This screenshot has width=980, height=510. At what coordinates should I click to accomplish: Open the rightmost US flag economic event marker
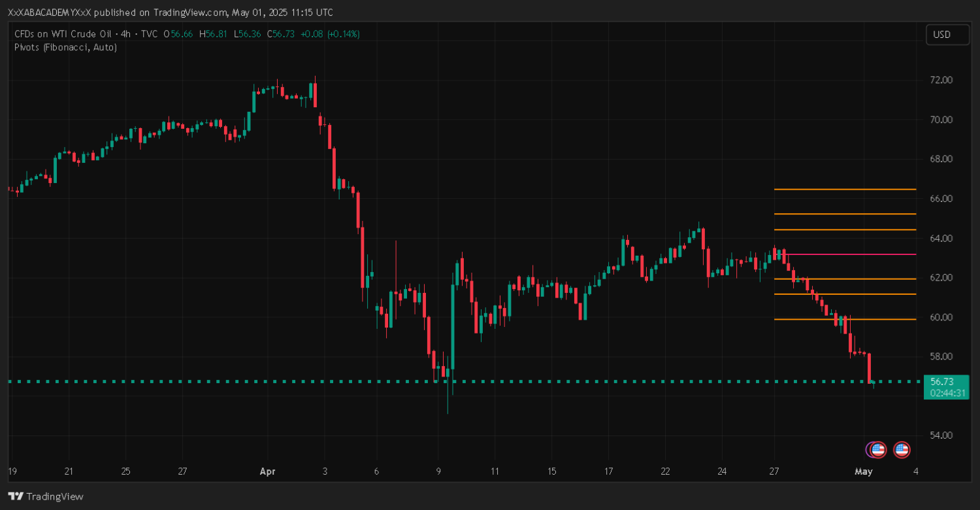pyautogui.click(x=902, y=449)
